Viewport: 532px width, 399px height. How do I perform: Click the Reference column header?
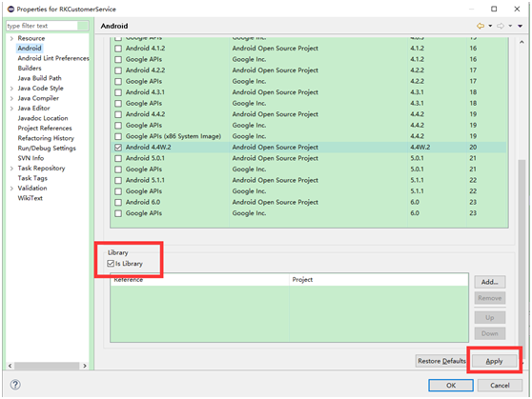tap(199, 280)
